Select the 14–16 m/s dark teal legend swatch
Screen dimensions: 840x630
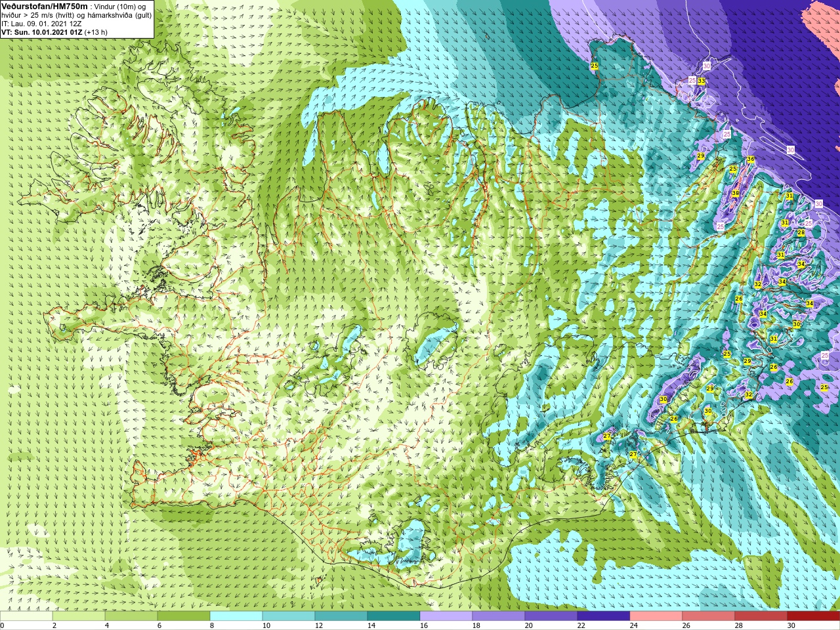[394, 616]
